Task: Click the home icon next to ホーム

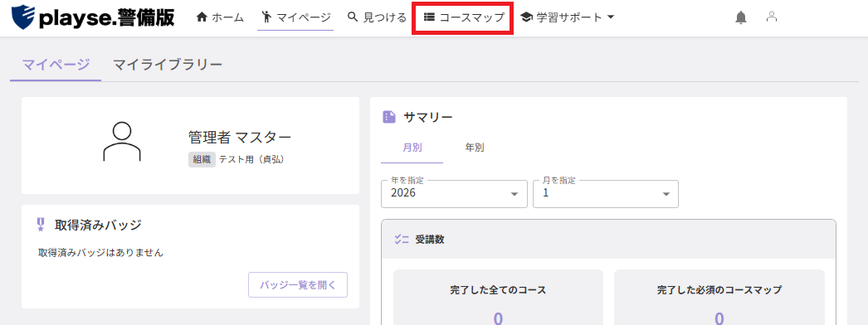Action: [x=202, y=17]
